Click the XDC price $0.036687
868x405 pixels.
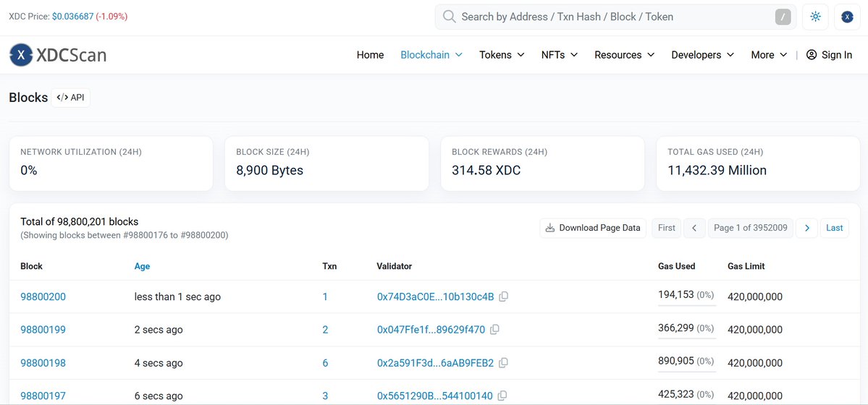click(x=72, y=17)
